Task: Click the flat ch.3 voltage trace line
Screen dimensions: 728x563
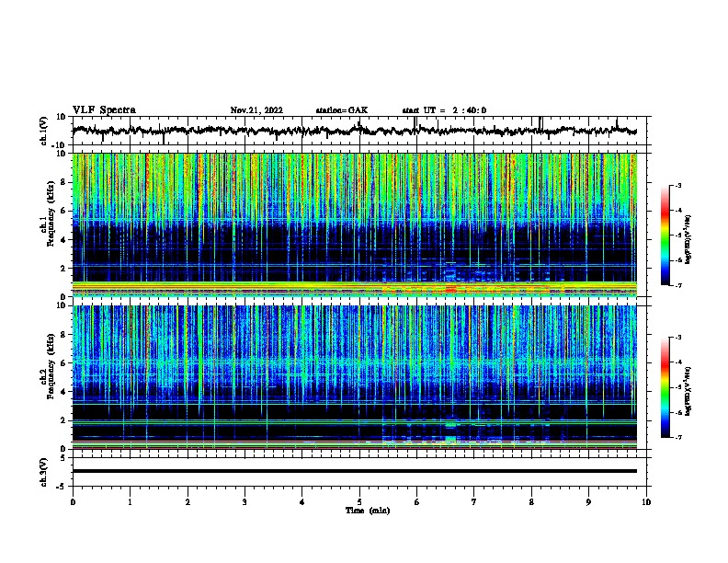Action: coord(354,471)
